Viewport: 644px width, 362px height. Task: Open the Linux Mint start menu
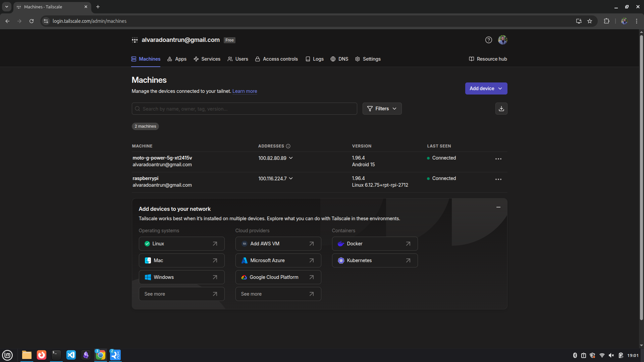coord(7,355)
